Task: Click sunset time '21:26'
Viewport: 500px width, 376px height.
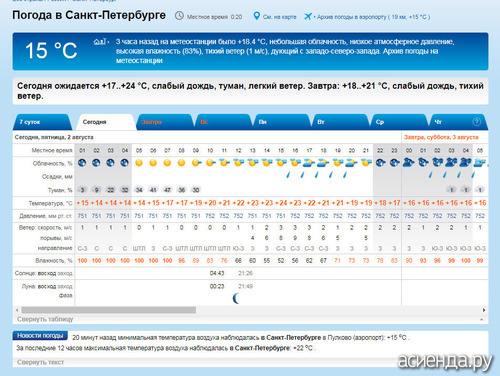Action: coord(245,273)
